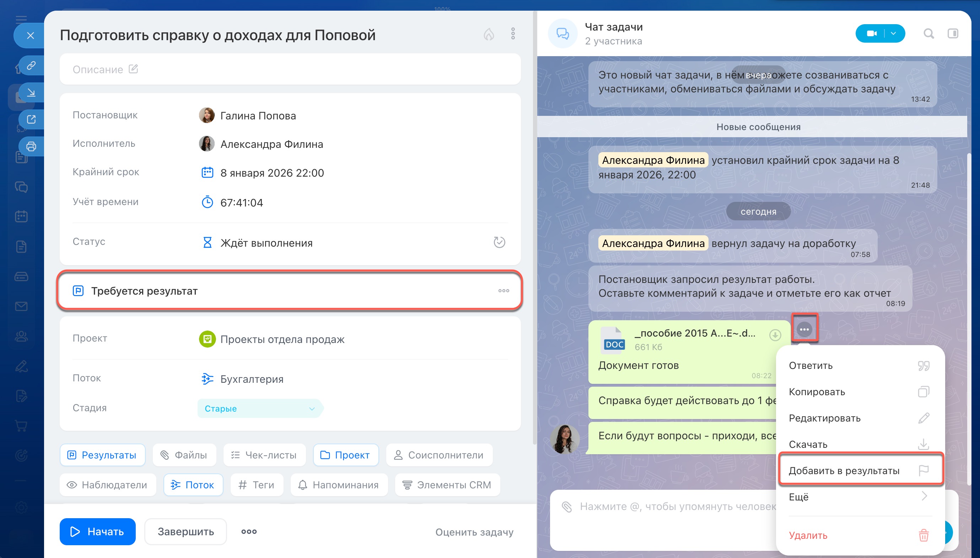The image size is (980, 558).
Task: Expand the Стадия dropdown showing Старые
Action: (260, 408)
